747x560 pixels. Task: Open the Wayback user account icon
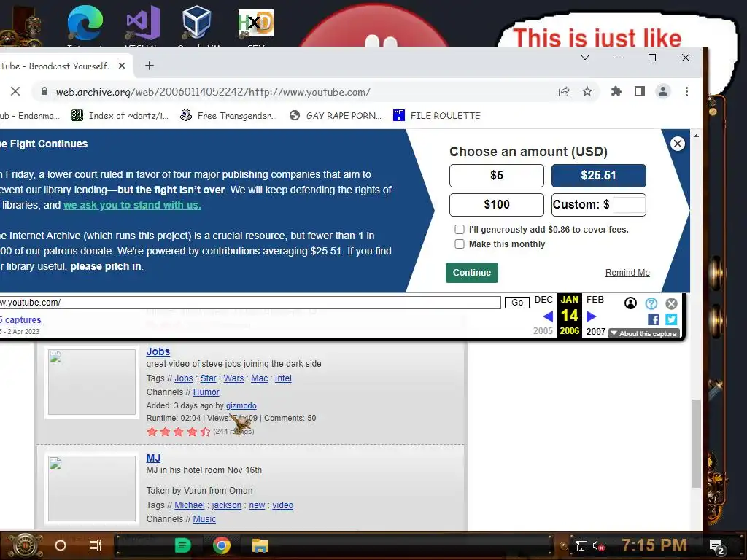(630, 303)
